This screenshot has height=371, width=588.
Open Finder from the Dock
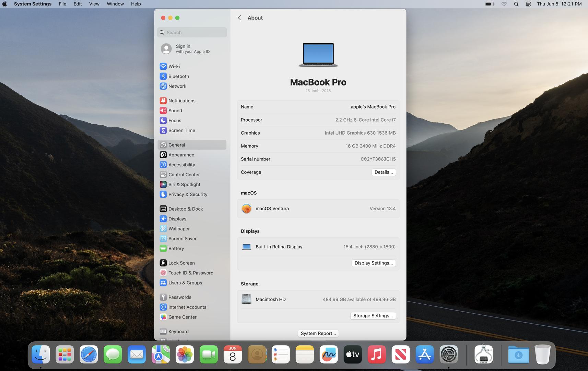click(40, 355)
